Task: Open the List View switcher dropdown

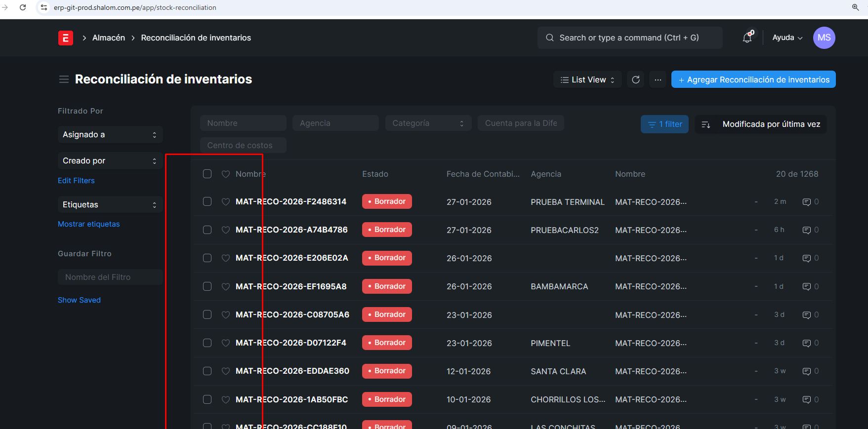Action: (x=587, y=79)
